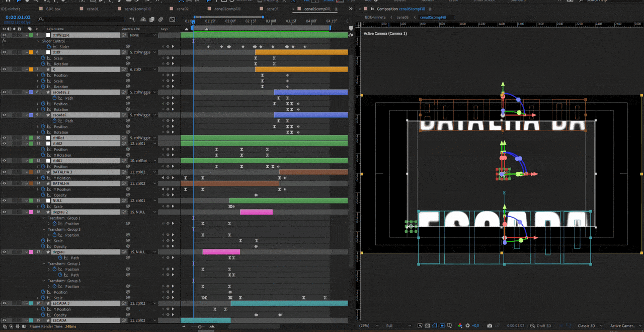The image size is (644, 332).
Task: Click the Slider stopwatch icon
Action: tap(49, 47)
